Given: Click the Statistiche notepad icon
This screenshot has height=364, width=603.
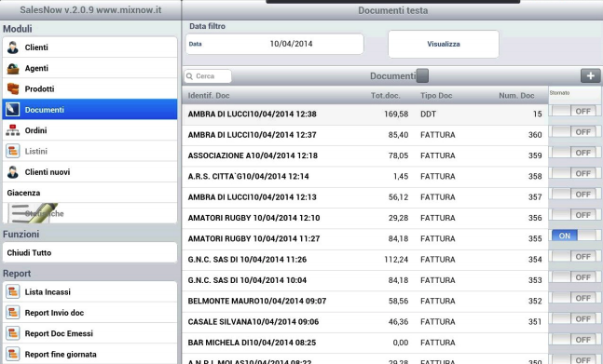Looking at the screenshot, I should pos(33,213).
